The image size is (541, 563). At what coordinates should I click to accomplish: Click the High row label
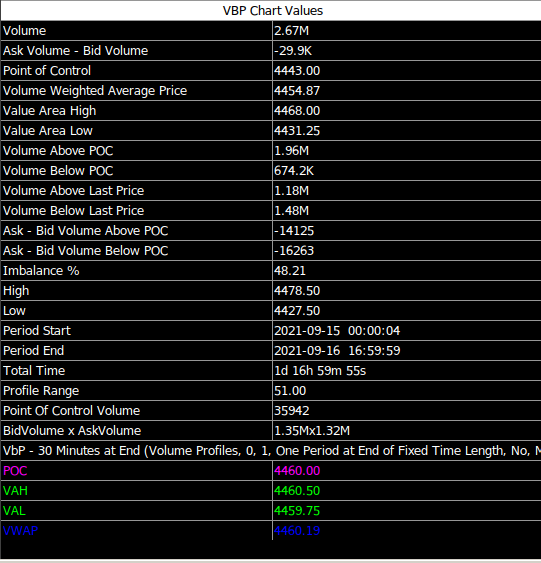coord(16,291)
